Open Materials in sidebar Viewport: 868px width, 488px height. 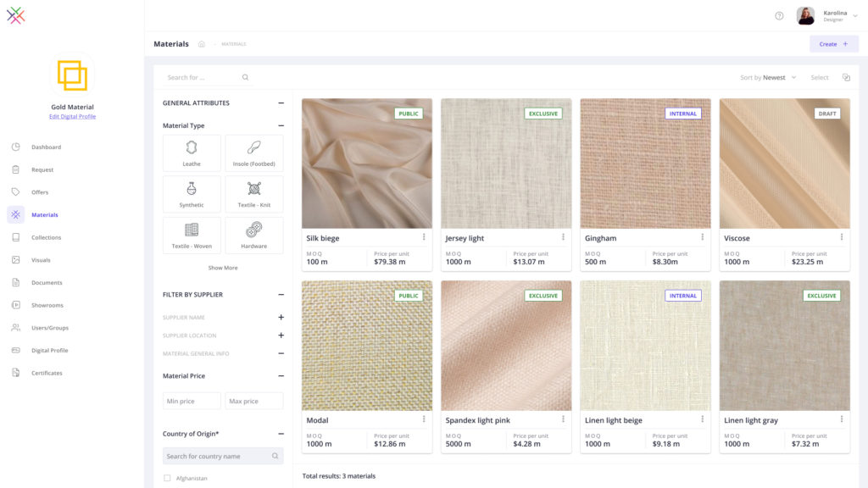45,214
